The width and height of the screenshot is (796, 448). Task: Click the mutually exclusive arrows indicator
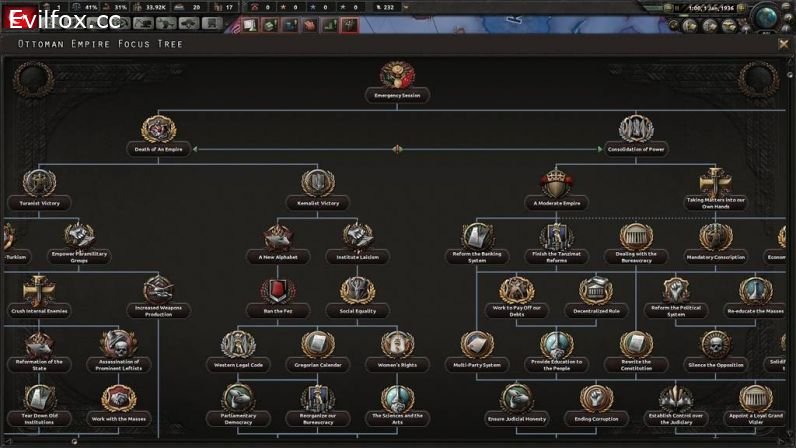397,149
